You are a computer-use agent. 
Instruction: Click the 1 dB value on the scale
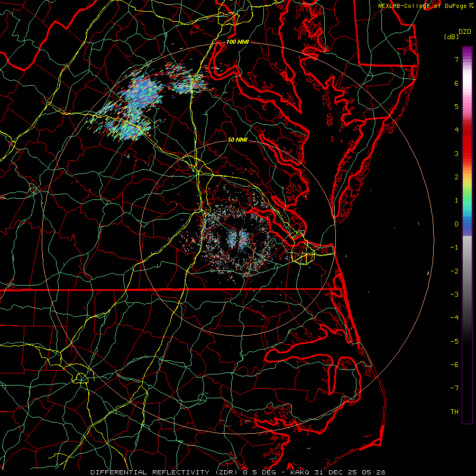456,200
